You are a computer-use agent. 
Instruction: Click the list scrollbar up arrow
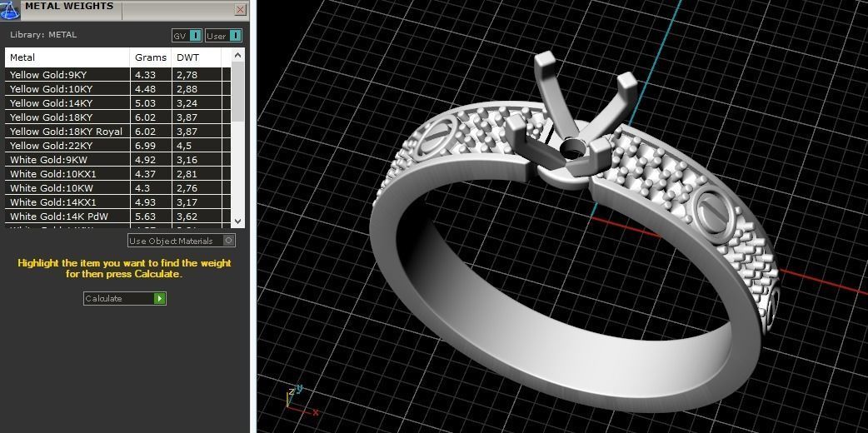[237, 55]
